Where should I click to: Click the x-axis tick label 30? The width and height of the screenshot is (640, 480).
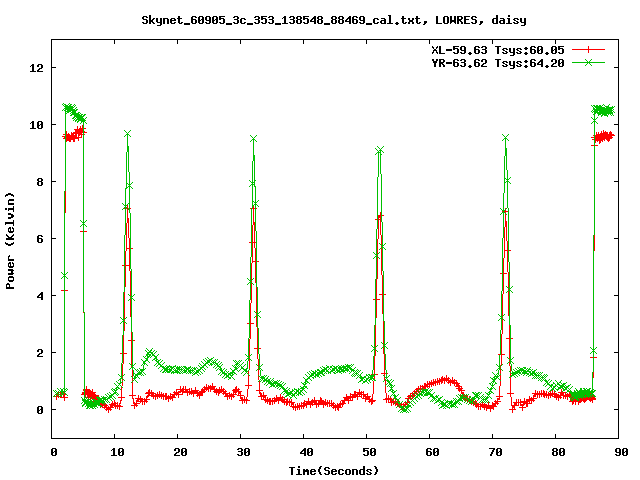[243, 452]
